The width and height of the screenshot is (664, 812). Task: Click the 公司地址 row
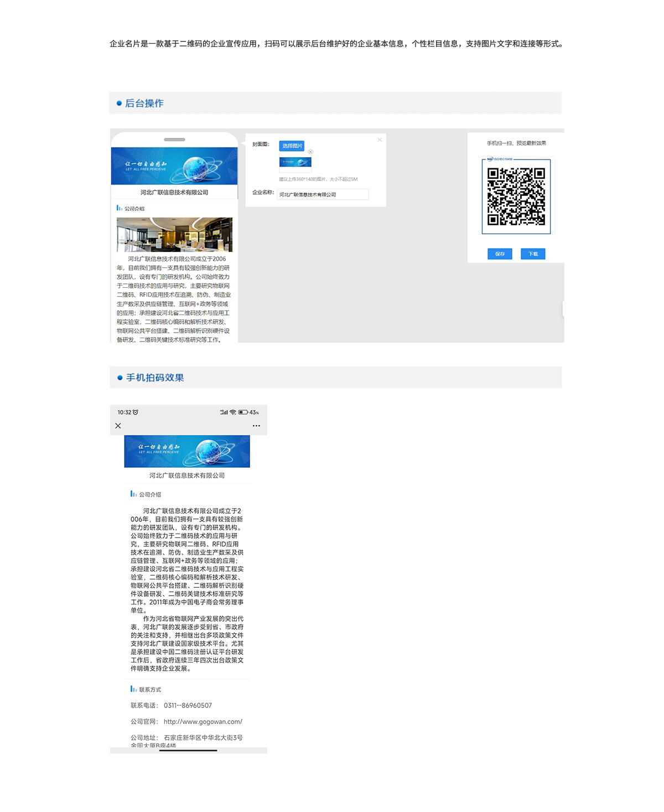(187, 741)
